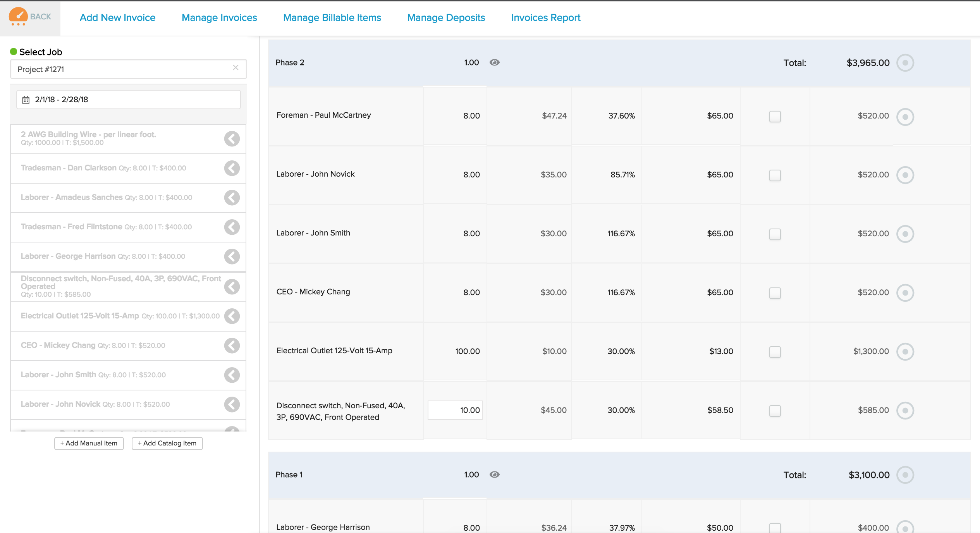Check the box for Foreman - Paul McCartney
This screenshot has height=533, width=980.
click(x=775, y=116)
